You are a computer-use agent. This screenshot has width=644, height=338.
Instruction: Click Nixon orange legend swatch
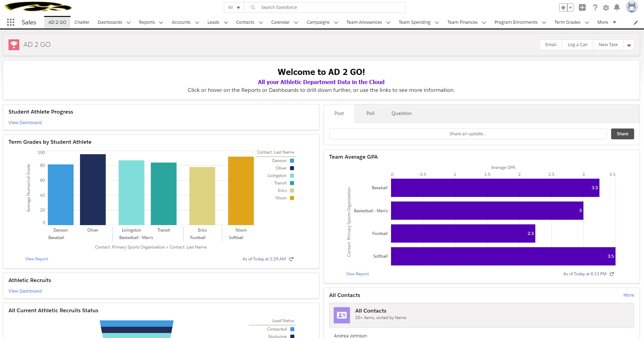click(x=292, y=198)
